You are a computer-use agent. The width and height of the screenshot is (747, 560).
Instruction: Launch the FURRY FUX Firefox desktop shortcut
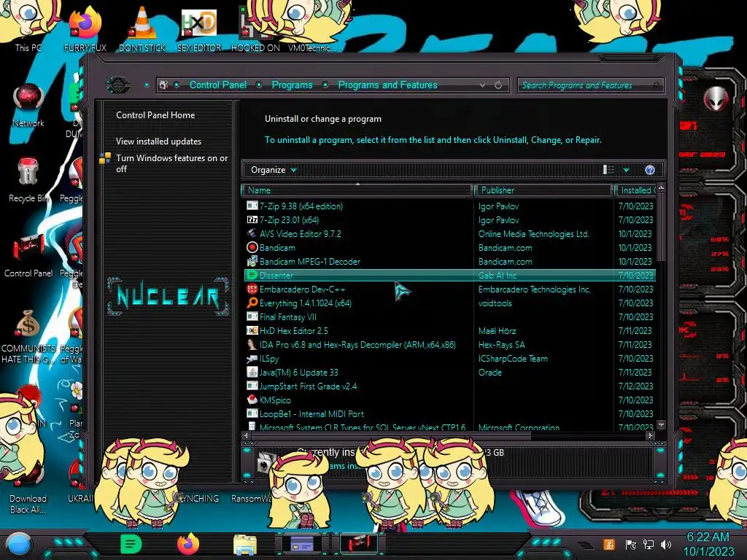pyautogui.click(x=85, y=28)
